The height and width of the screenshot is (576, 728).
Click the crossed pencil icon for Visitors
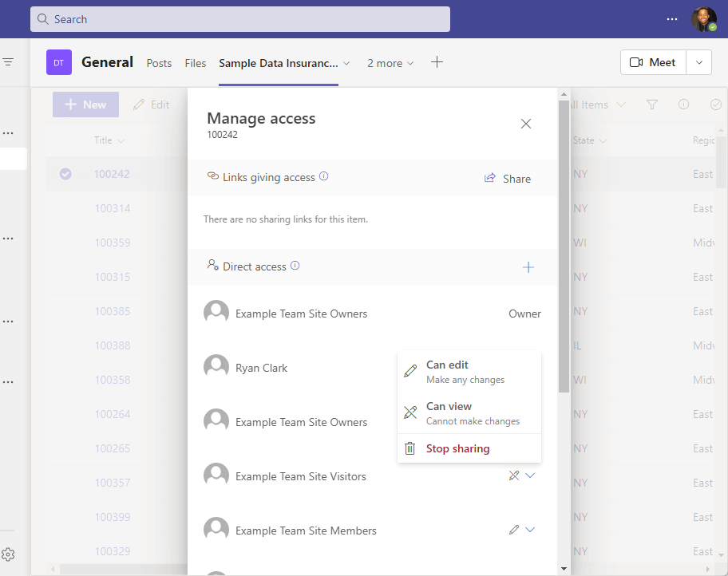[x=514, y=475]
